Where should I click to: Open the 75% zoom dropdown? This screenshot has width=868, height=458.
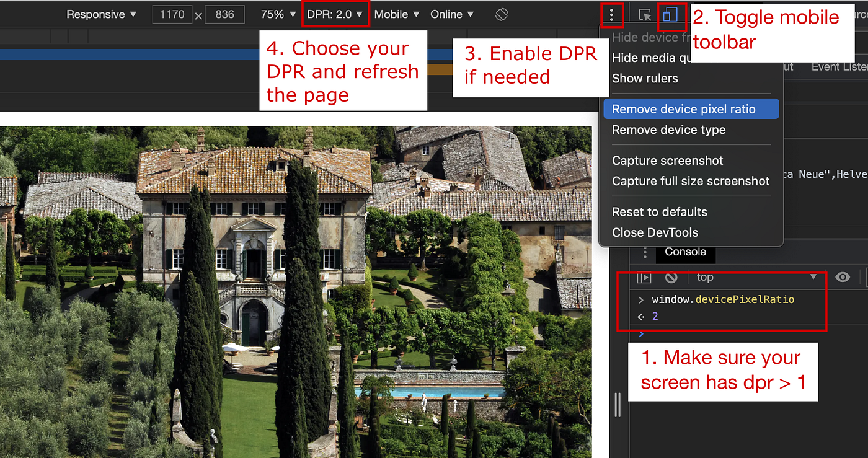(x=277, y=14)
